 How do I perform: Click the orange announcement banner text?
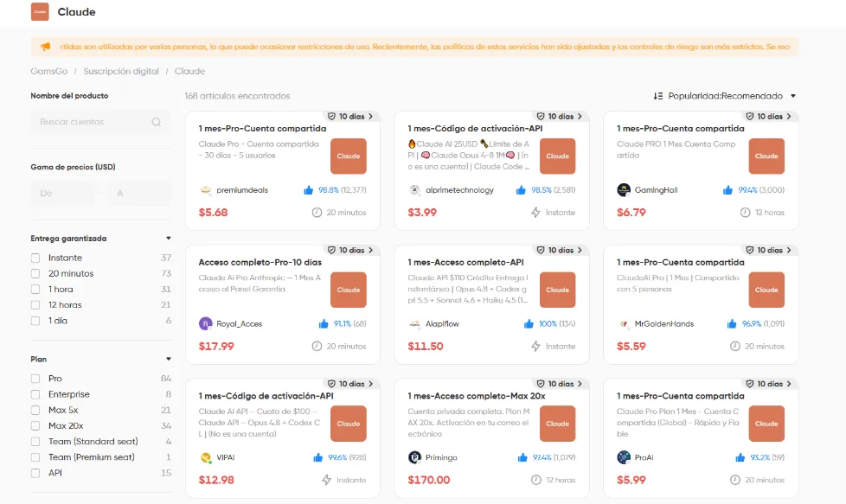pyautogui.click(x=425, y=47)
